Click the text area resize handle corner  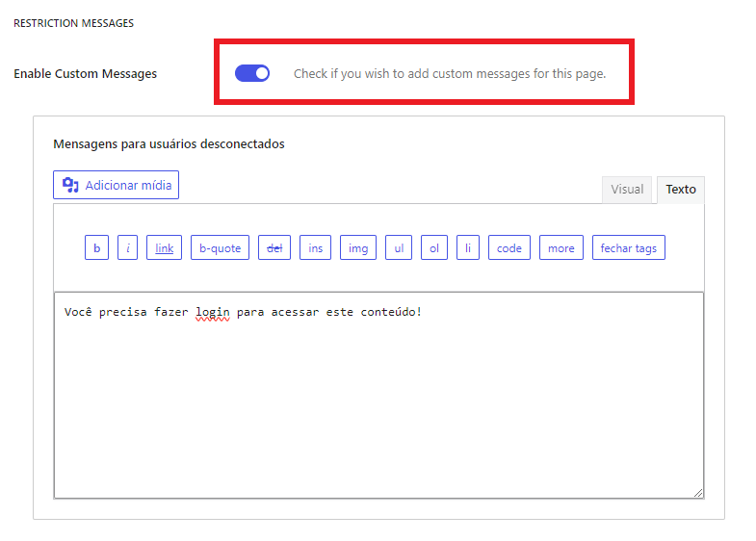coord(698,492)
